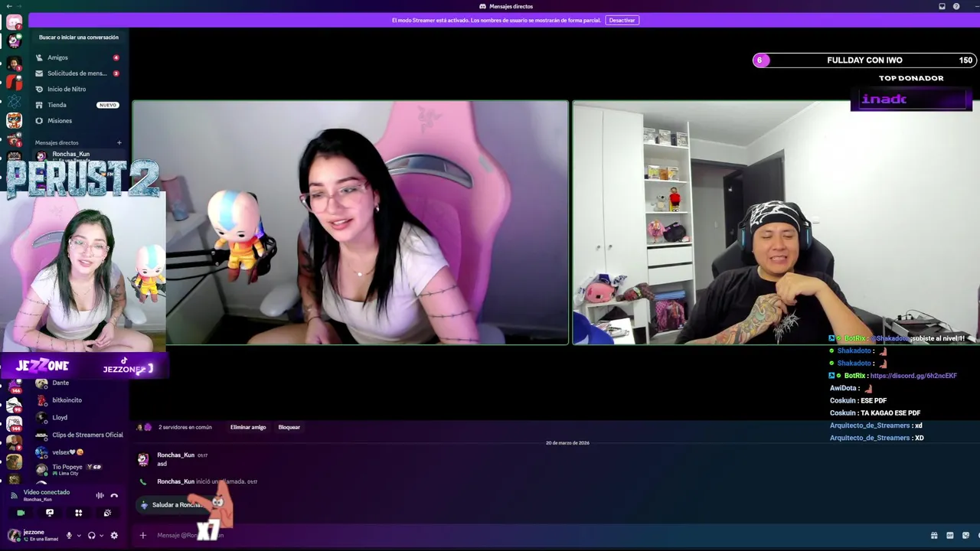Open Dante direct message

coord(78,383)
